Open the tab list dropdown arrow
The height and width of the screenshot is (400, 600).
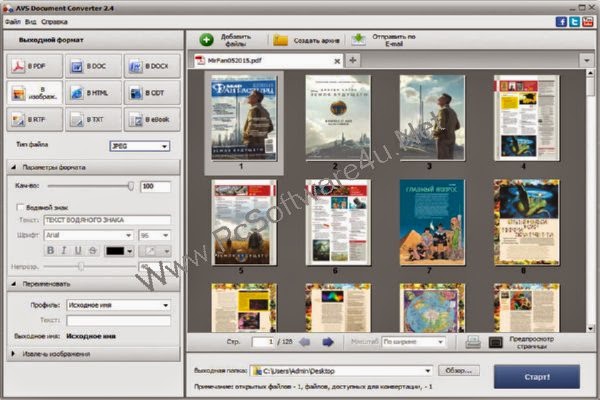point(587,60)
